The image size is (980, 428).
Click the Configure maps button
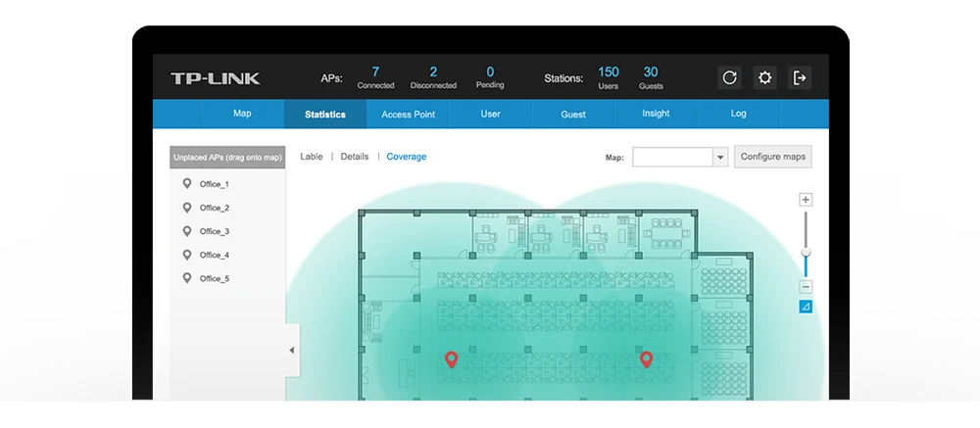pyautogui.click(x=772, y=157)
